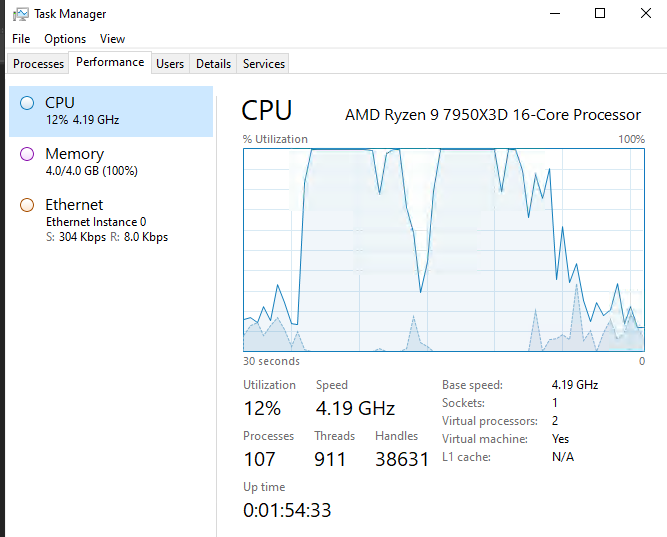Select the Memory 4.0/4.0 GB entry
The width and height of the screenshot is (667, 537).
110,162
